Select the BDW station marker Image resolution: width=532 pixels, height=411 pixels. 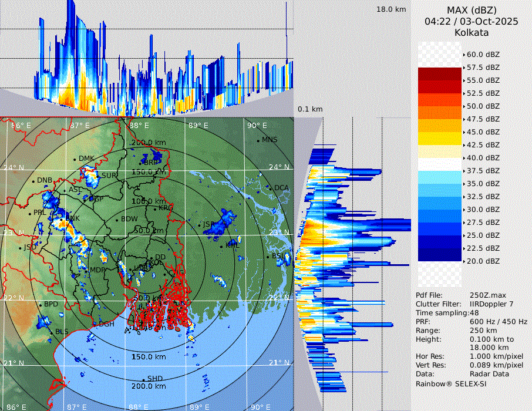[117, 220]
